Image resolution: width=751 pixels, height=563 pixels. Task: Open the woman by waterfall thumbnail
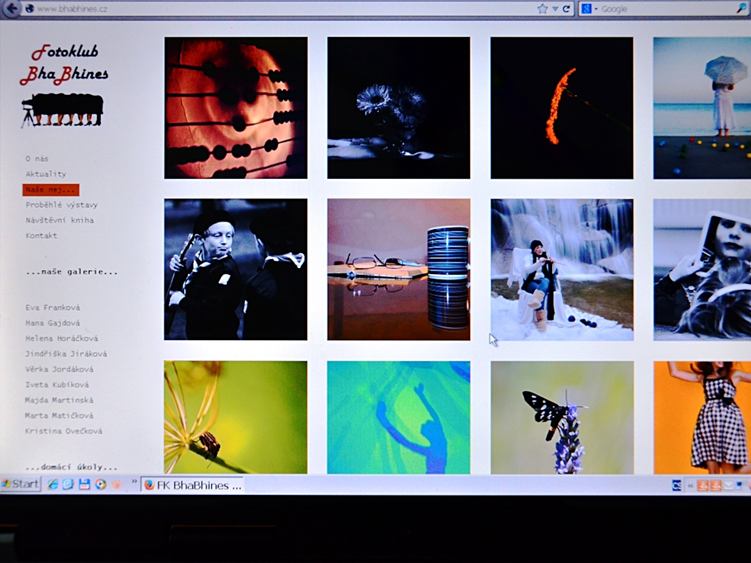click(x=562, y=270)
